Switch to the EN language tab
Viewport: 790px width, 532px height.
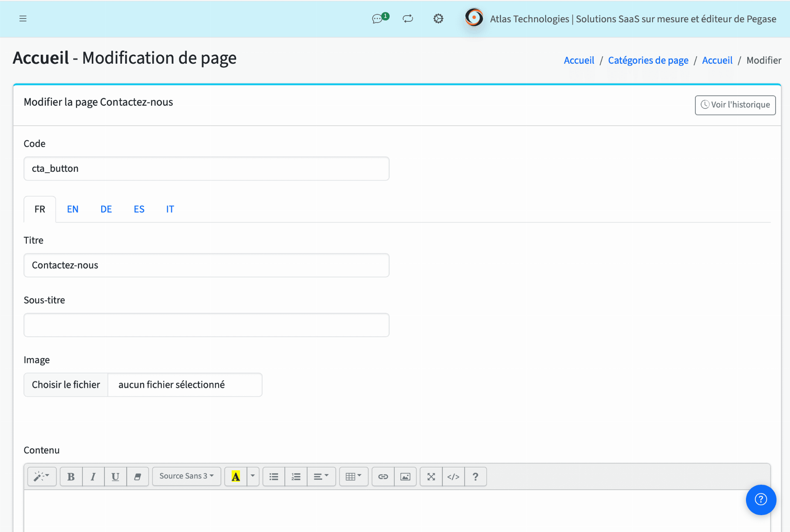73,209
